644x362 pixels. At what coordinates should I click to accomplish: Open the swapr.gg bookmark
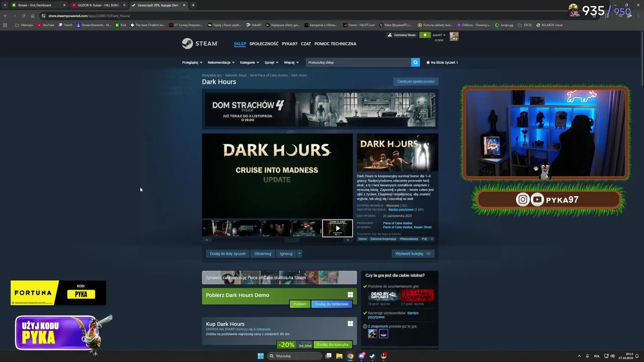click(504, 25)
